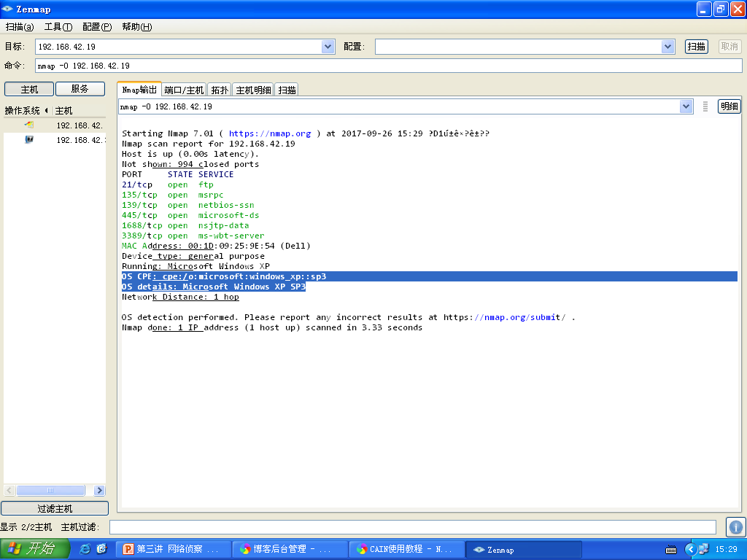This screenshot has width=747, height=560.
Task: Open the https://nmap.org link in output
Action: click(270, 134)
